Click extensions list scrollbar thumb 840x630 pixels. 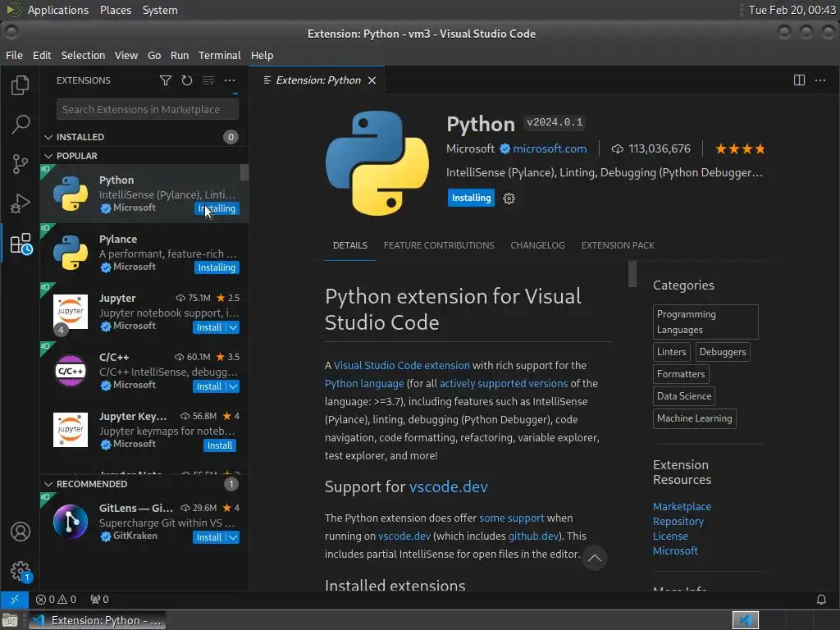(x=244, y=172)
